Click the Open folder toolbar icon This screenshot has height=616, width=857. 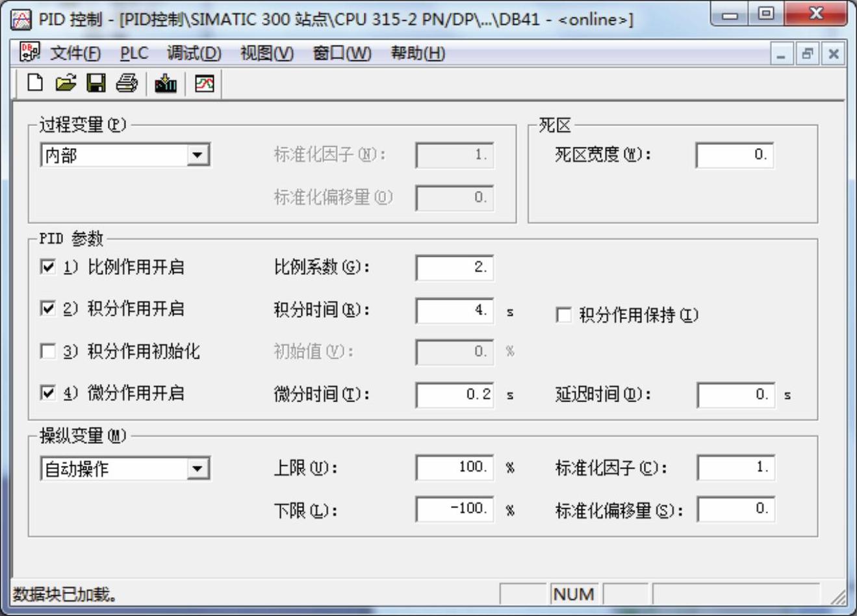click(x=66, y=83)
